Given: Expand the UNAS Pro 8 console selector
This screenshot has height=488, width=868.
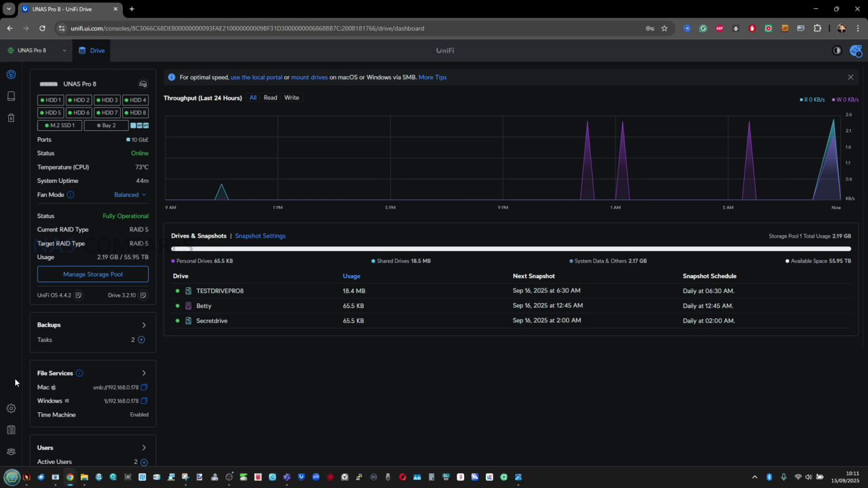Looking at the screenshot, I should pyautogui.click(x=36, y=50).
